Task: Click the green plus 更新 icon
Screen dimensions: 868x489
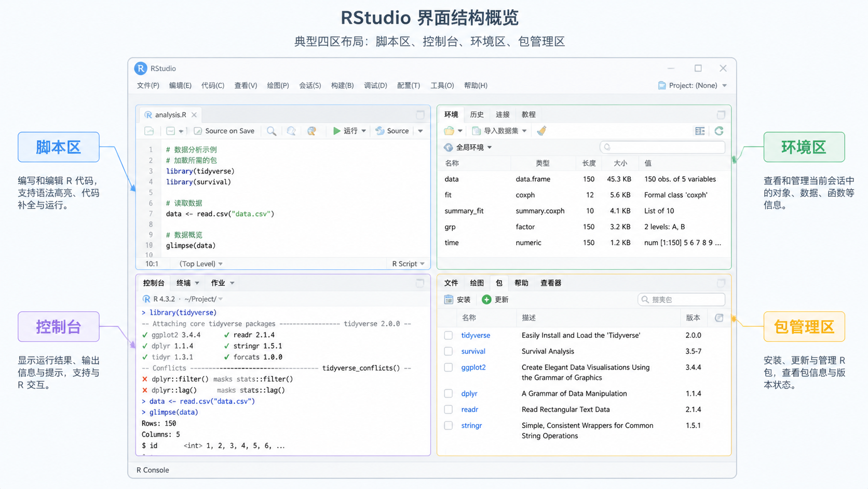Action: (486, 300)
